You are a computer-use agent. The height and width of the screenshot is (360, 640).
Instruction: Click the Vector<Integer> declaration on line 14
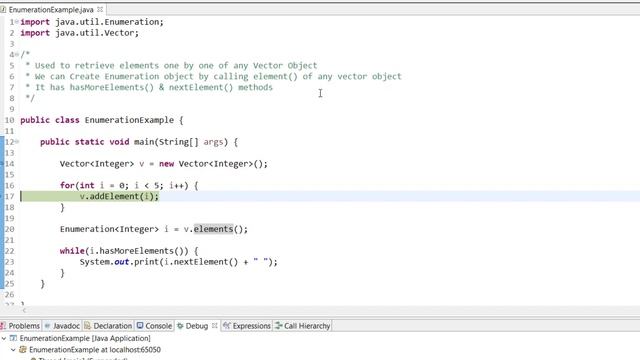tap(164, 164)
